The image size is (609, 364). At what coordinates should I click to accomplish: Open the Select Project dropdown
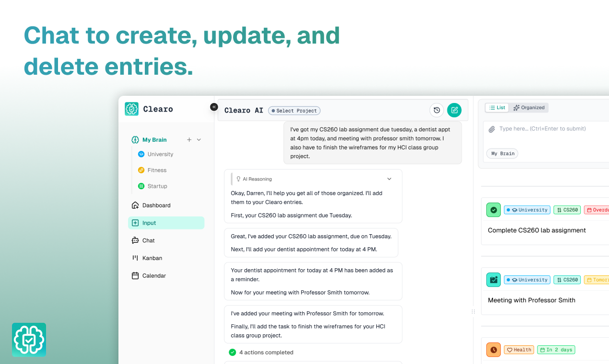pyautogui.click(x=294, y=111)
